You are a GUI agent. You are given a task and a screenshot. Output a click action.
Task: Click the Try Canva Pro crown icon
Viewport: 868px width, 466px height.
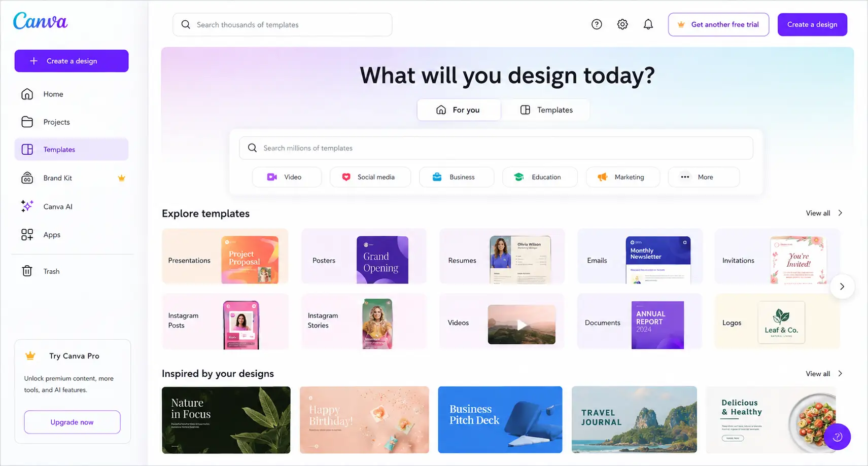(30, 355)
